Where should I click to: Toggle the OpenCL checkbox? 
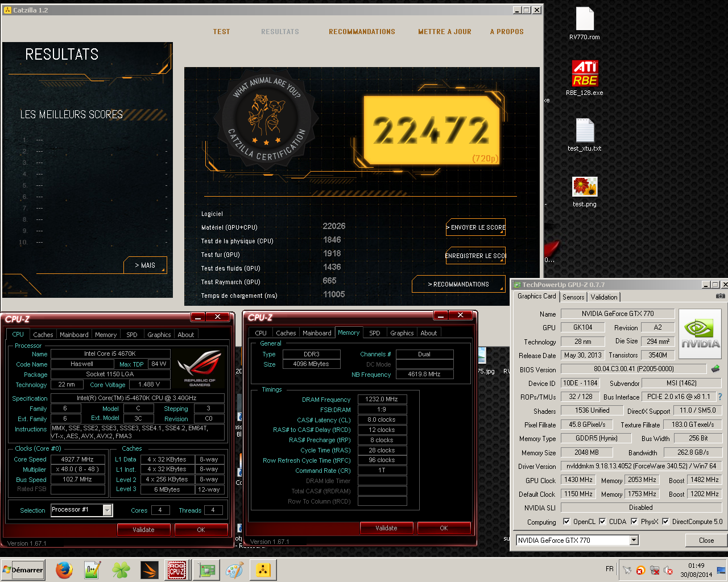(566, 521)
